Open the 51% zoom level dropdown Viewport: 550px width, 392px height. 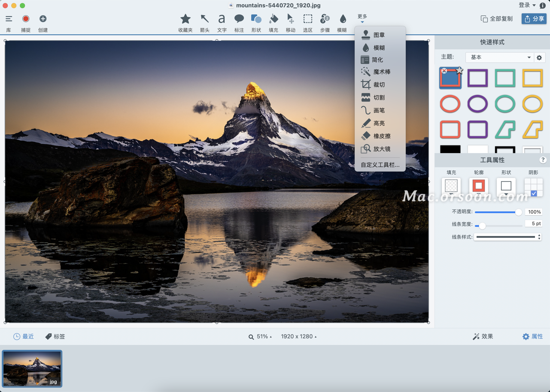click(x=260, y=337)
